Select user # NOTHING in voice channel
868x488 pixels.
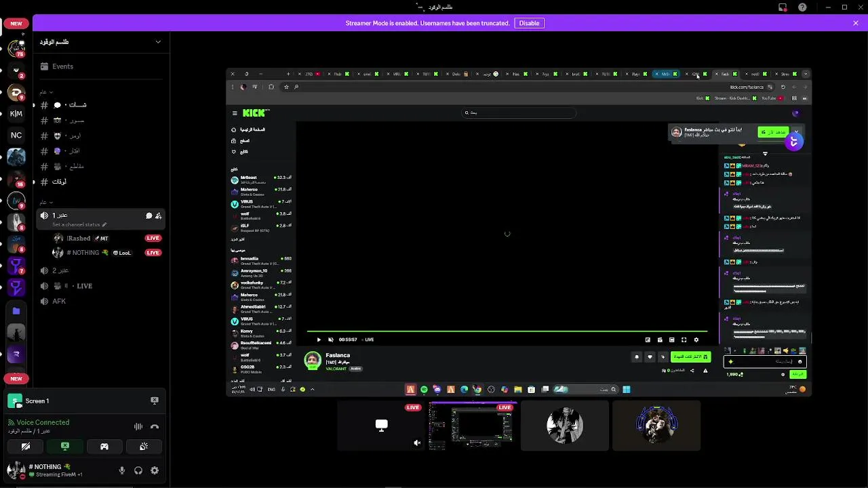pos(107,253)
